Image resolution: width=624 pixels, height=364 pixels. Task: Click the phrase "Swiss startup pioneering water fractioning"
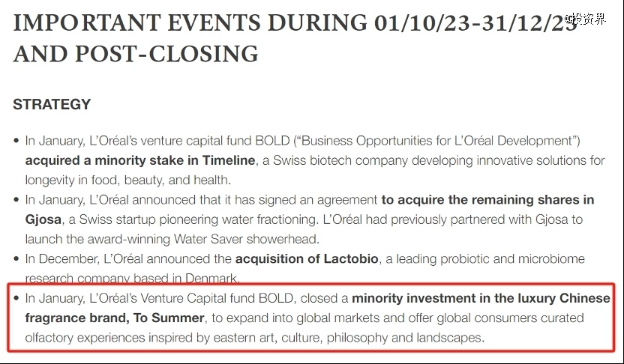193,219
